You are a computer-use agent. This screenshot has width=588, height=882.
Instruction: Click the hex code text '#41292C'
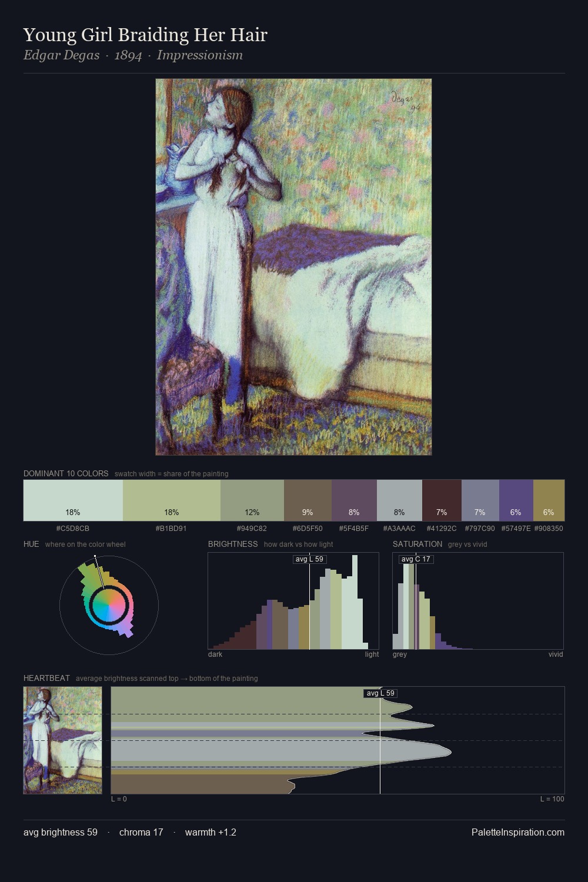click(x=442, y=529)
